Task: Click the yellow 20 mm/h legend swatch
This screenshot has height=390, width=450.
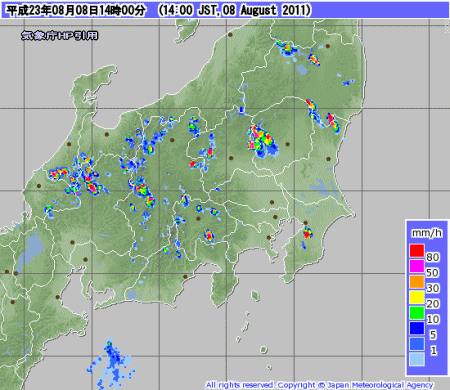Action: (417, 297)
